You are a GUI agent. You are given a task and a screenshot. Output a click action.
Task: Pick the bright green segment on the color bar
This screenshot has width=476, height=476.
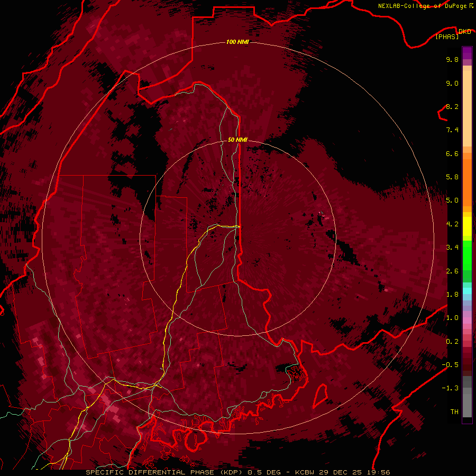467,255
